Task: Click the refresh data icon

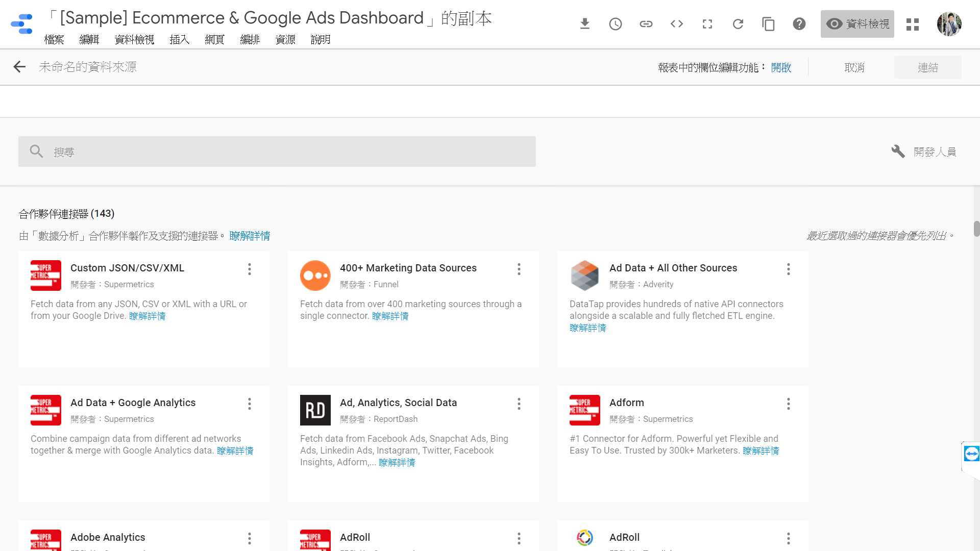Action: click(738, 24)
